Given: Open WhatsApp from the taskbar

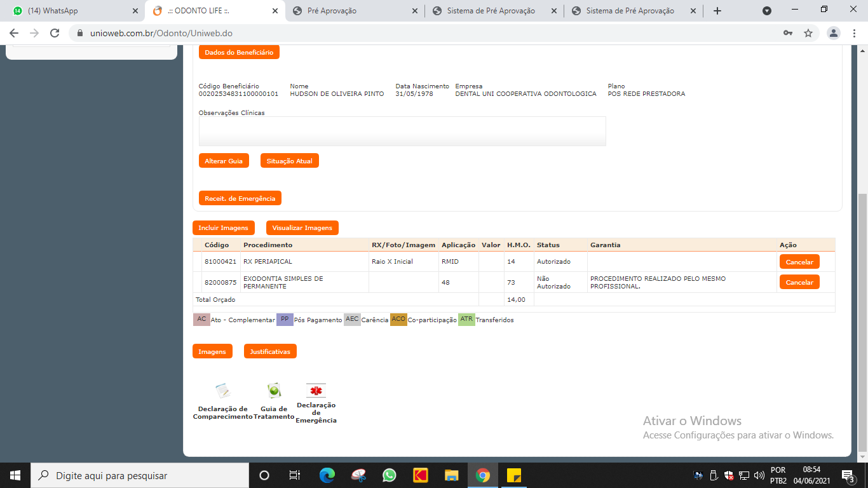Looking at the screenshot, I should [x=389, y=475].
